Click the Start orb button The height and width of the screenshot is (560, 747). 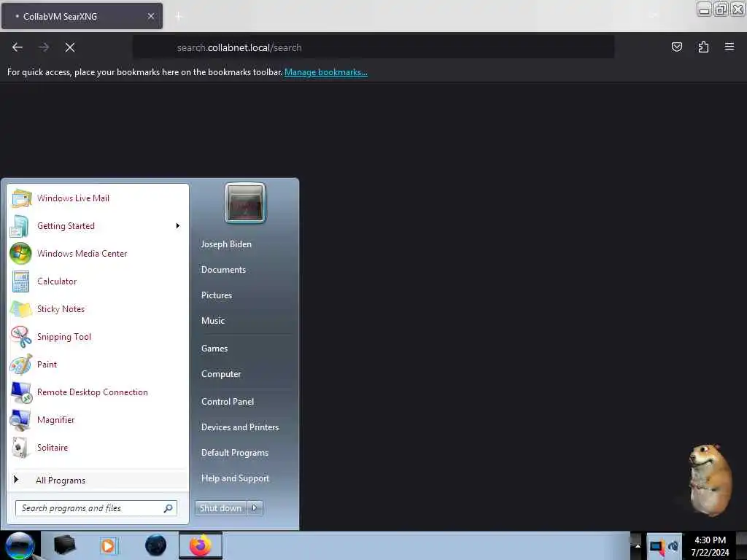(x=20, y=545)
